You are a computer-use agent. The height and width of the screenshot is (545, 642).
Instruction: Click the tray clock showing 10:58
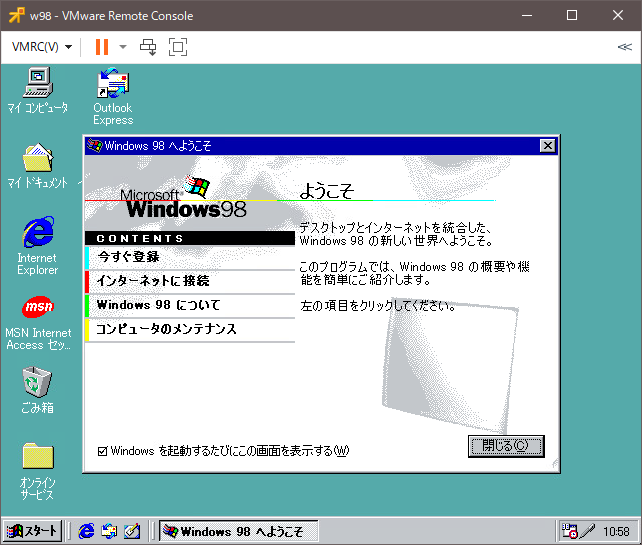click(616, 531)
